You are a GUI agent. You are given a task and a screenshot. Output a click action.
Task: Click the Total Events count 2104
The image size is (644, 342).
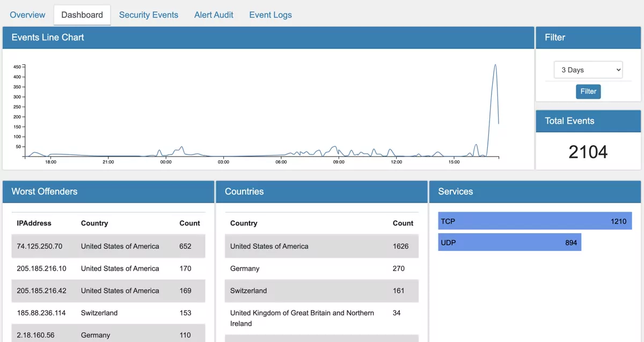[588, 153]
